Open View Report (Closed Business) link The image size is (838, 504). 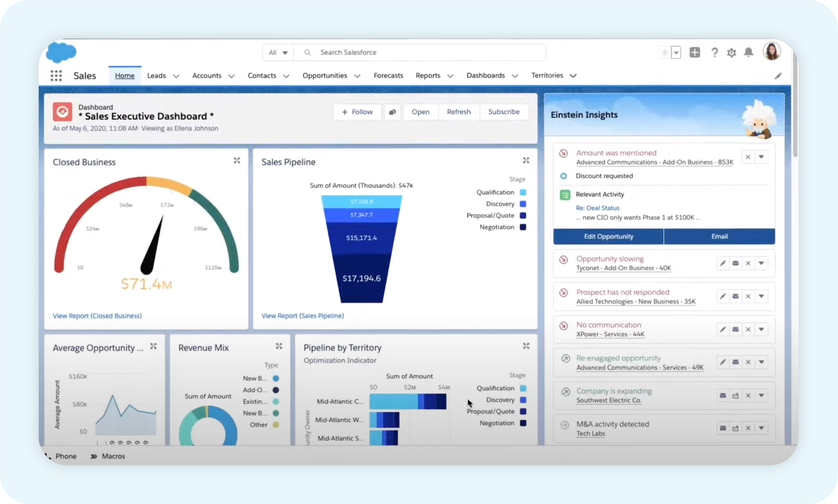pyautogui.click(x=97, y=316)
